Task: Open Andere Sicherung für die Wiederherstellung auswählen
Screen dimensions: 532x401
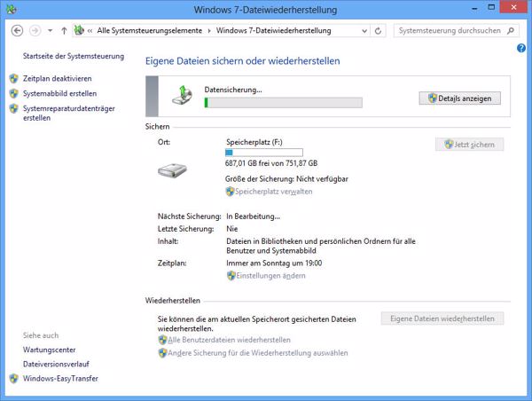Action: click(x=258, y=353)
